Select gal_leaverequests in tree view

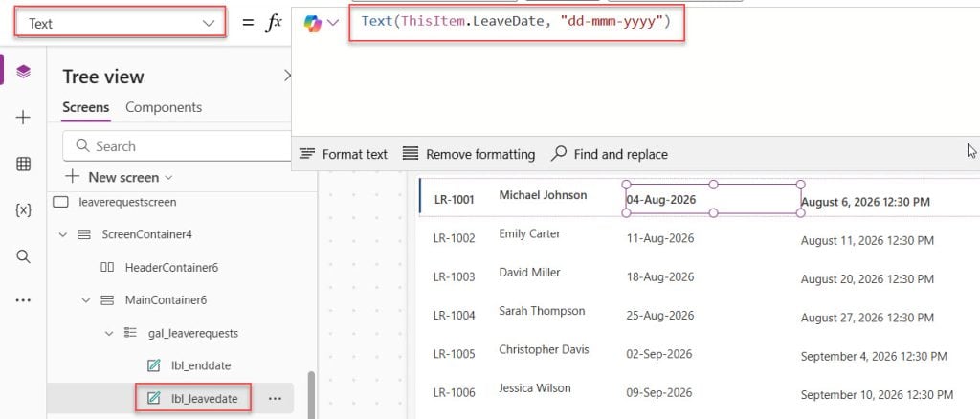pos(193,334)
